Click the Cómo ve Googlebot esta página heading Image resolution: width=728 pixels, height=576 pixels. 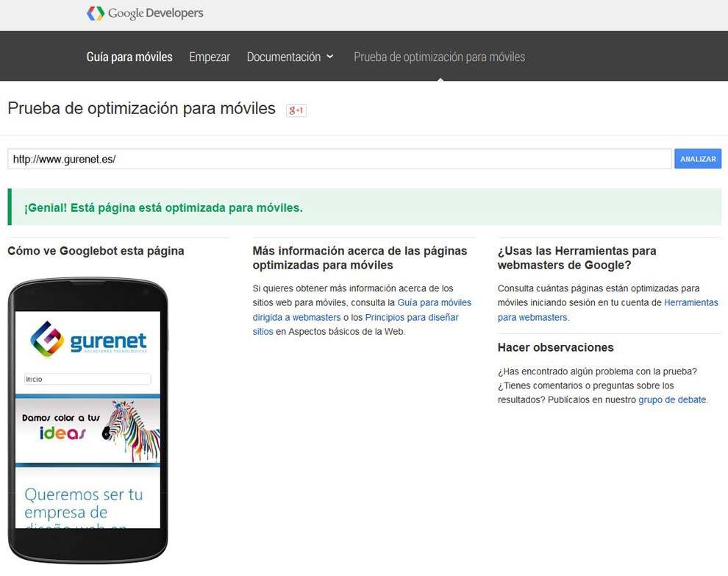coord(96,251)
